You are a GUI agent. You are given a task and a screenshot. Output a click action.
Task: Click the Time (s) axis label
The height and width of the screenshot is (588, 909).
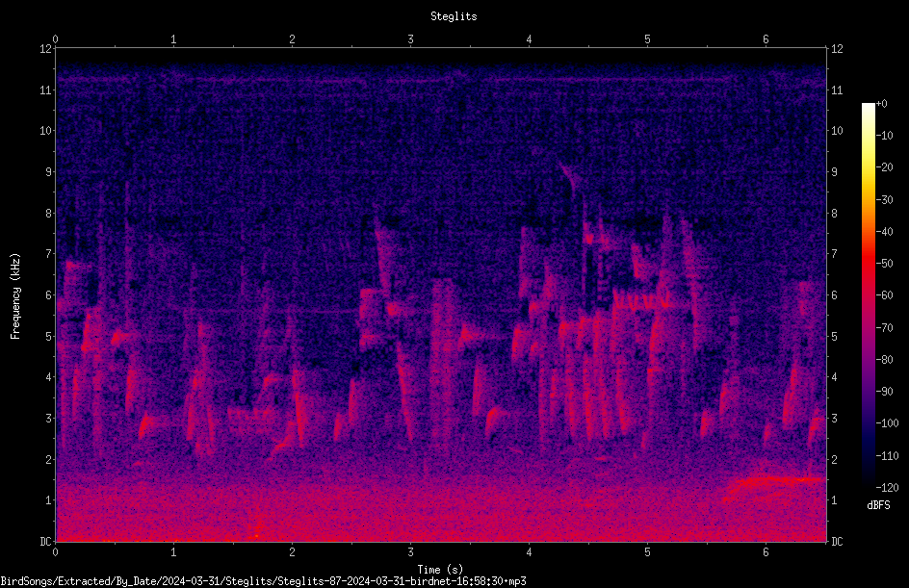440,570
